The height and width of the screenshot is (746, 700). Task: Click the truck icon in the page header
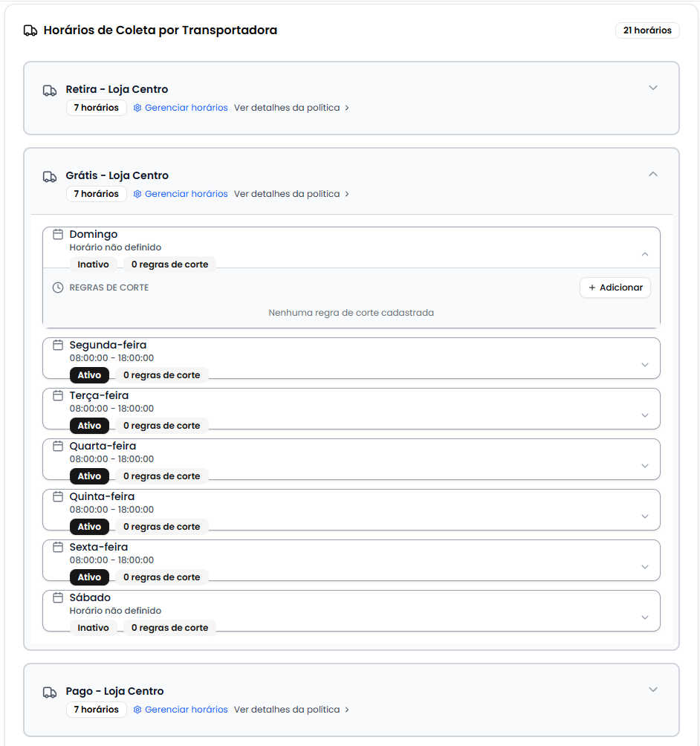coord(29,30)
